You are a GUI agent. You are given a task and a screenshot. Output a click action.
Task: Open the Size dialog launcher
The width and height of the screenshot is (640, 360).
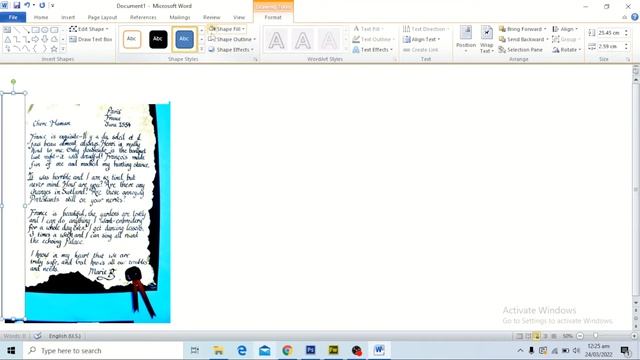point(628,60)
